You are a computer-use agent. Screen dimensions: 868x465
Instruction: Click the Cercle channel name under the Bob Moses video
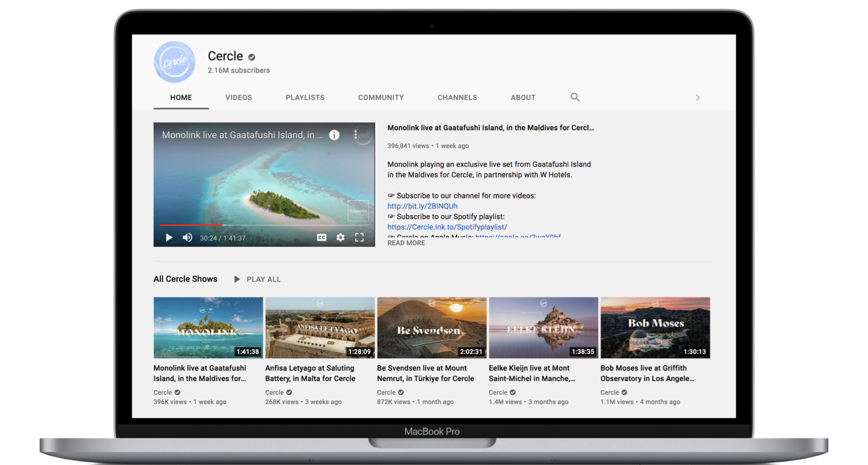coord(610,393)
